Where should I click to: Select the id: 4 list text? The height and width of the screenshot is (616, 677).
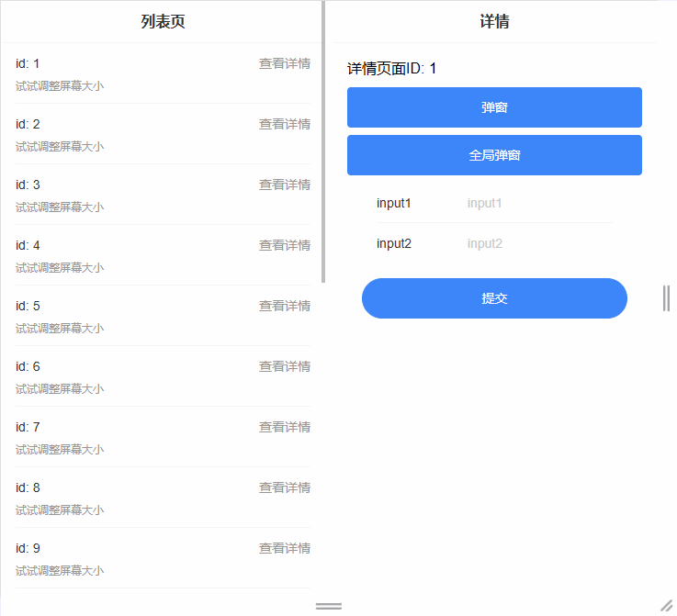click(28, 245)
